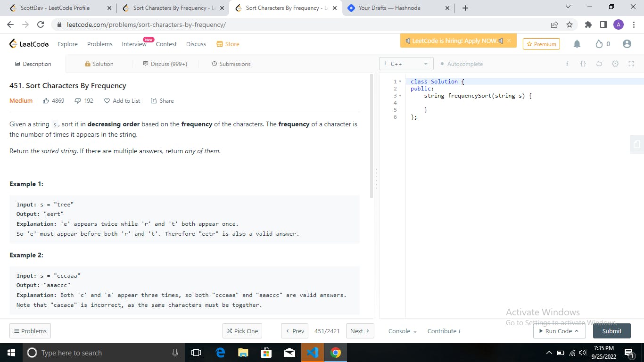Open the Mail app on taskbar

[289, 353]
